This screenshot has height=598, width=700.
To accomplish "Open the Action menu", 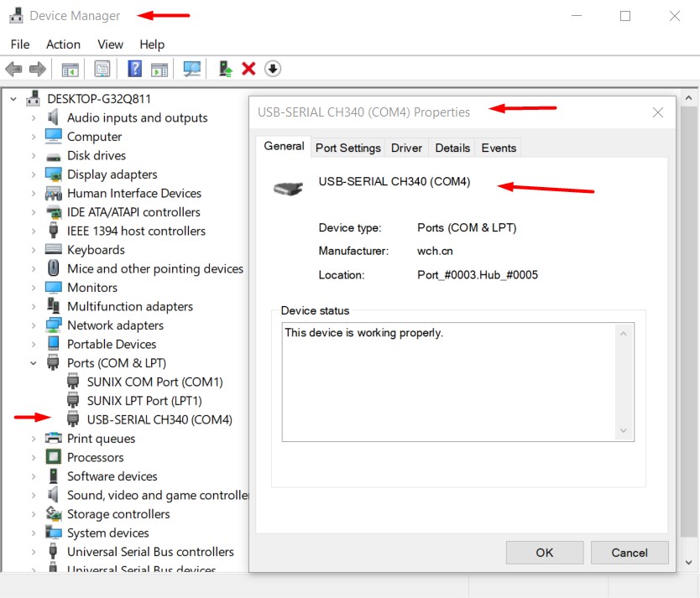I will click(x=64, y=44).
